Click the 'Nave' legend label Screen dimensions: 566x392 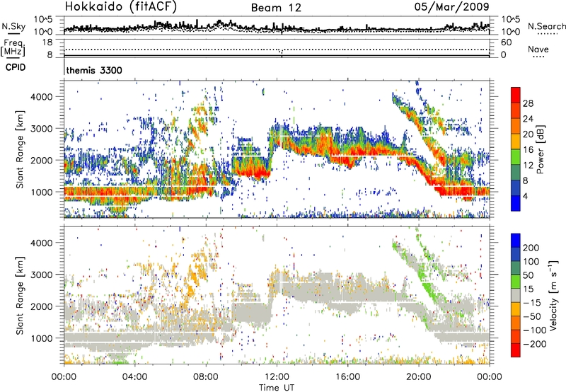538,49
